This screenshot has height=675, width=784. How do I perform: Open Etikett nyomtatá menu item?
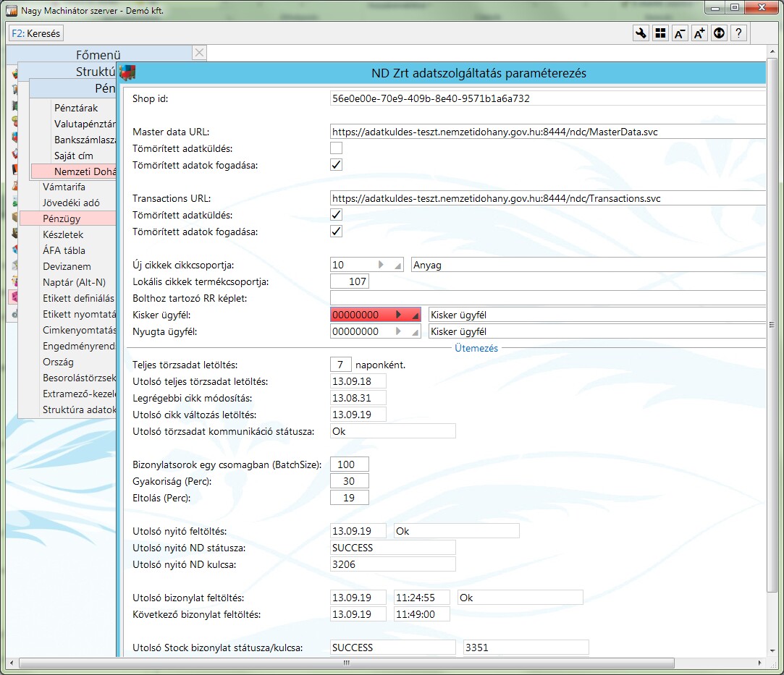point(79,314)
